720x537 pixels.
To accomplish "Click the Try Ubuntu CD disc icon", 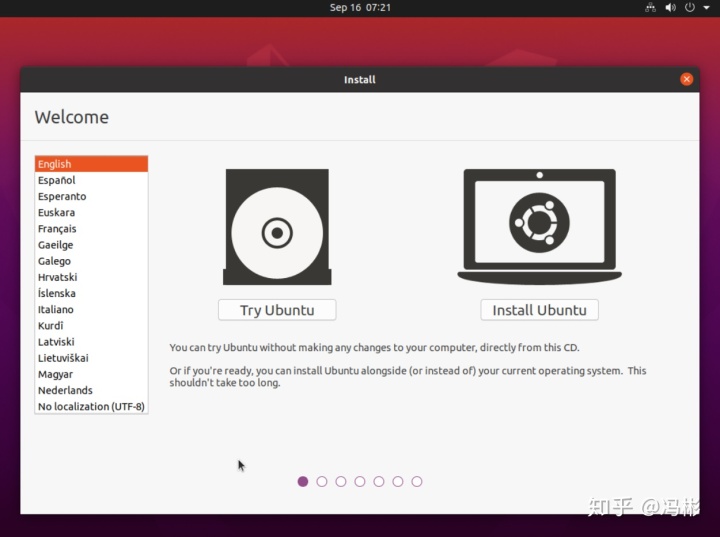I will pyautogui.click(x=277, y=227).
